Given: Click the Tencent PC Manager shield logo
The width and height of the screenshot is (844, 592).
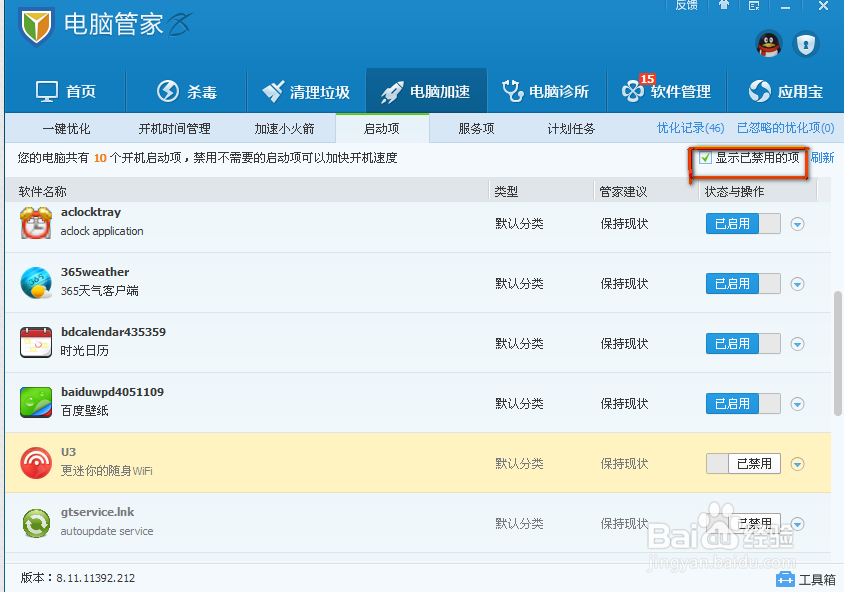Looking at the screenshot, I should 36,25.
